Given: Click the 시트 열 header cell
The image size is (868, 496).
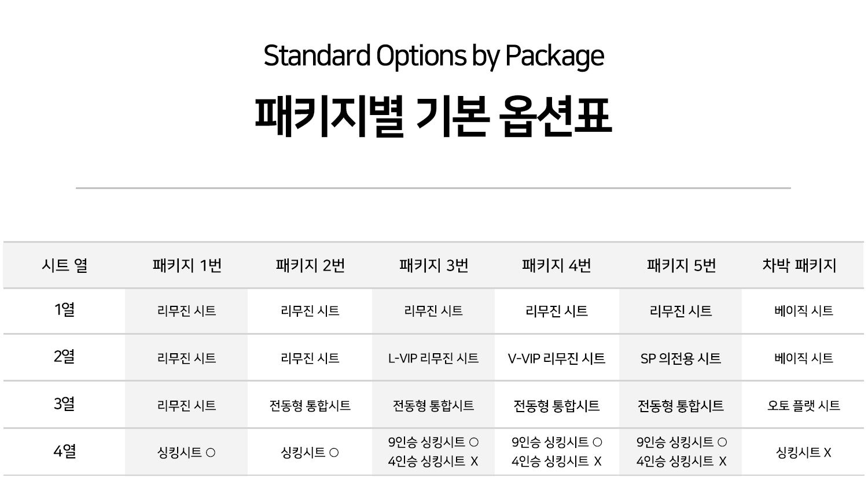Looking at the screenshot, I should coord(65,265).
